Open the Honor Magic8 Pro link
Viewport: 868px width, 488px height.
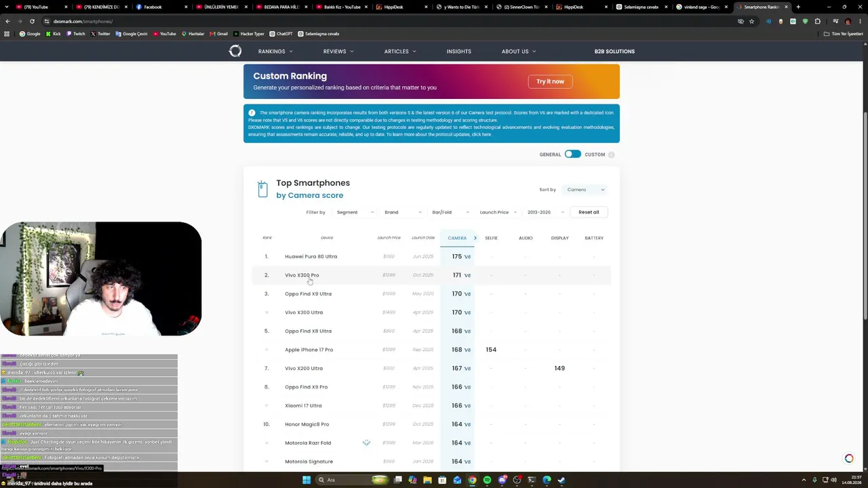(x=307, y=424)
